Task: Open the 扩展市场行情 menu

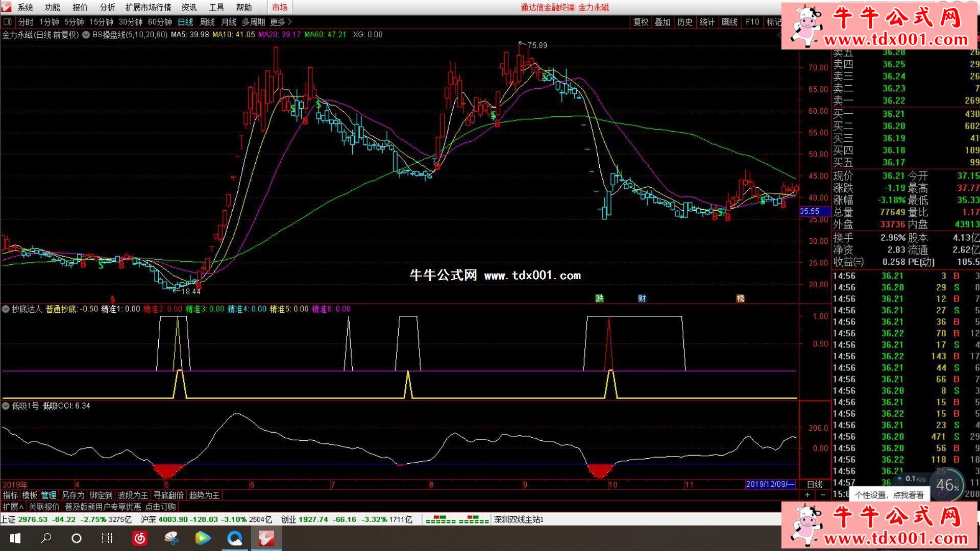Action: [148, 7]
